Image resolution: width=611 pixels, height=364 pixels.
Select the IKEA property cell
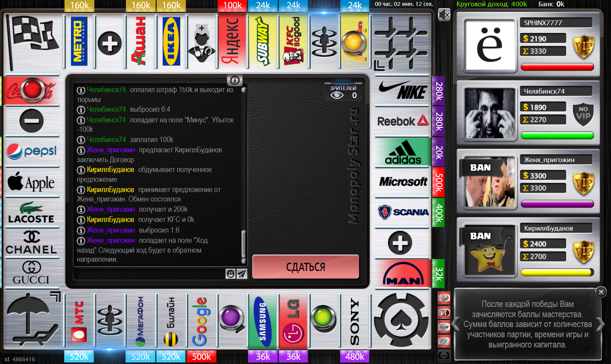(171, 41)
